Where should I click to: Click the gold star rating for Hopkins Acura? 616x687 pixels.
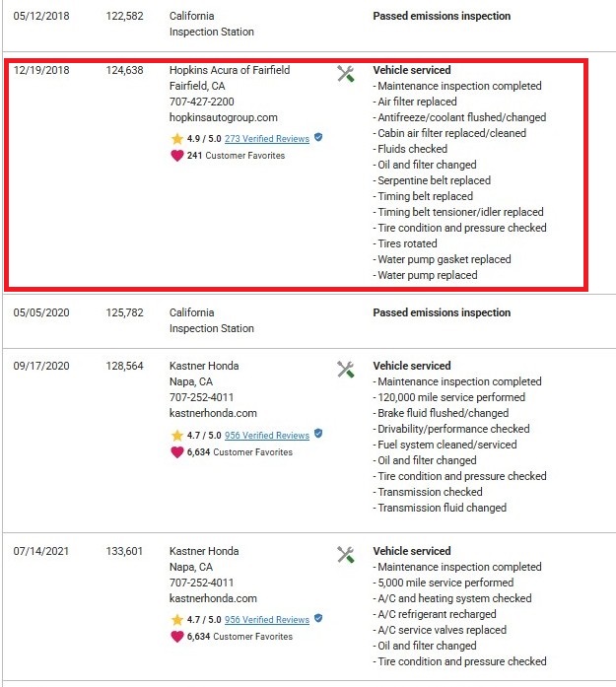pos(177,139)
